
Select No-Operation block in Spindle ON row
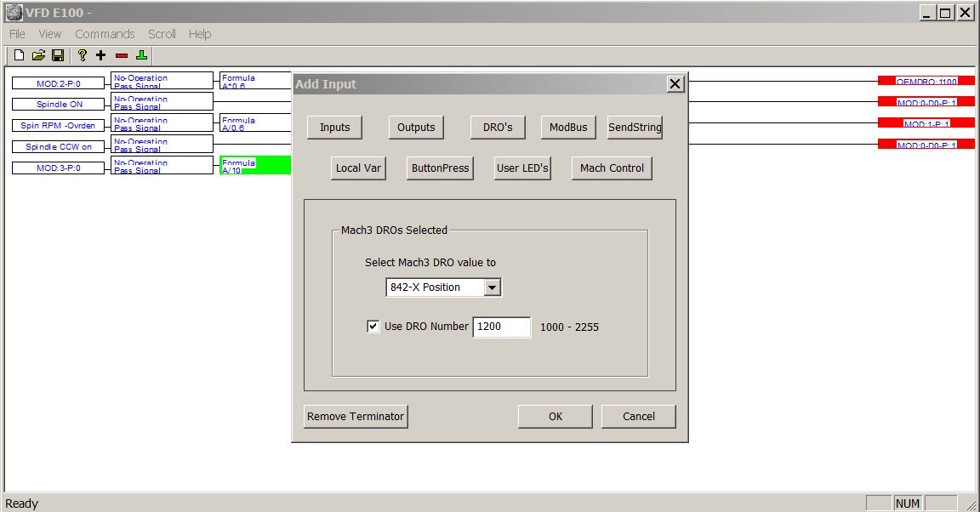(162, 102)
